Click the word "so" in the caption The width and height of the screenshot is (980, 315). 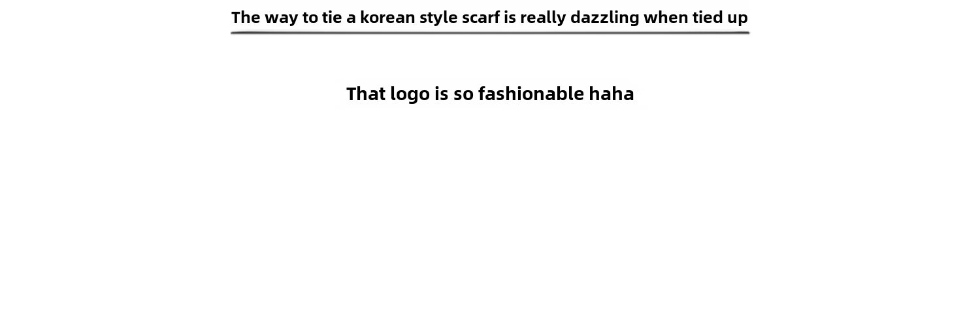tap(463, 95)
